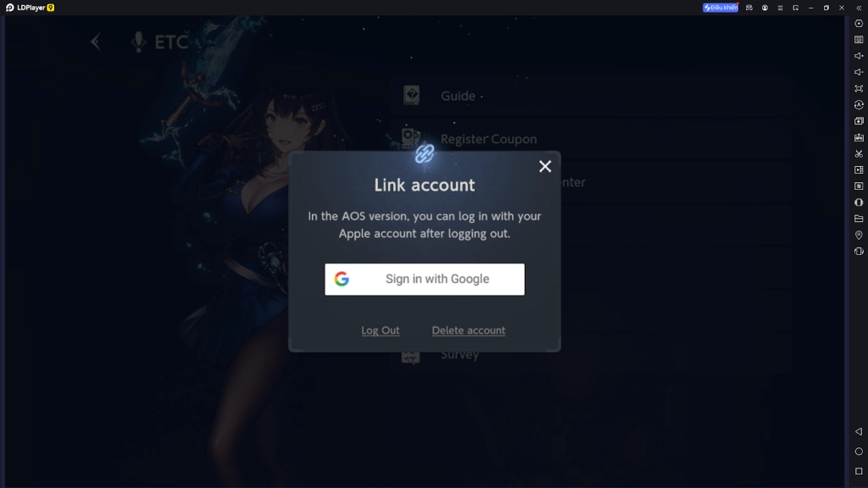The height and width of the screenshot is (488, 868).
Task: Close the Link account dialog
Action: 545,166
